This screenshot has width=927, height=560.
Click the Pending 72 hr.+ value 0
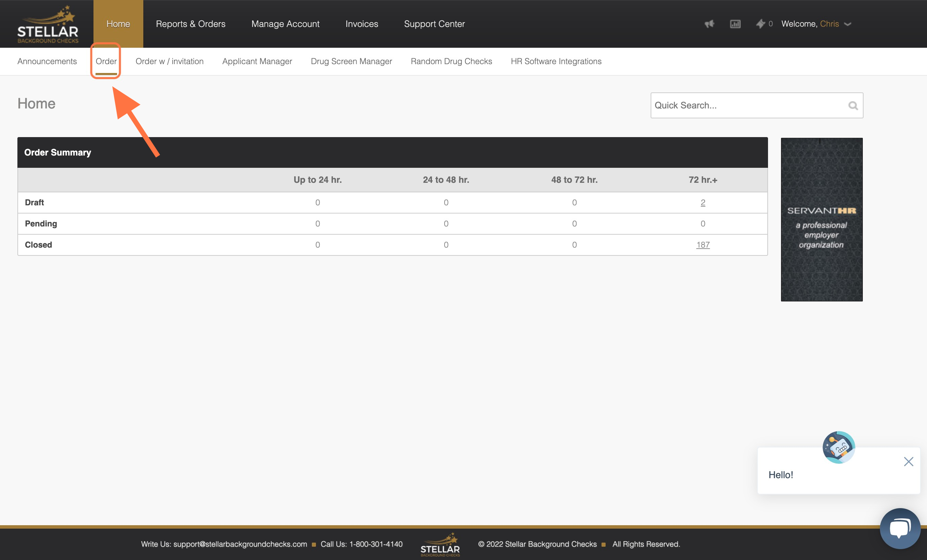click(x=703, y=224)
